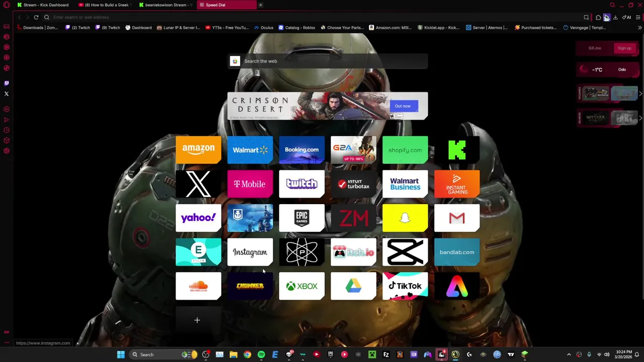Screen dimensions: 644x362
Task: Take a snapshot with capture icon
Action: tap(586, 17)
